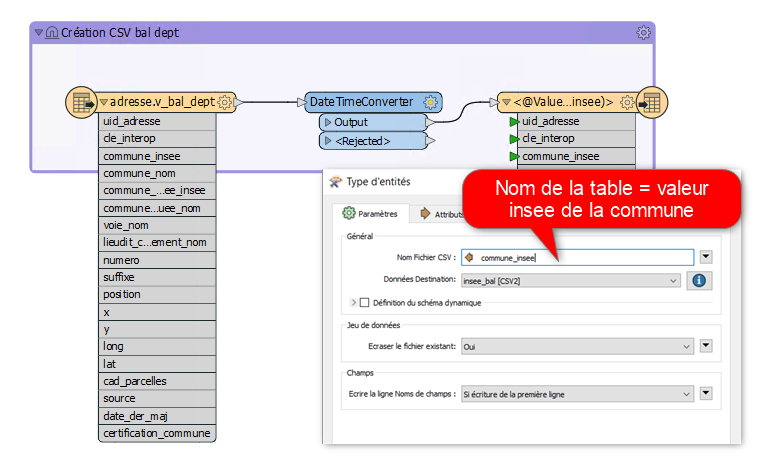Open DateTimeConverter parameters gear
The width and height of the screenshot is (766, 463).
430,103
